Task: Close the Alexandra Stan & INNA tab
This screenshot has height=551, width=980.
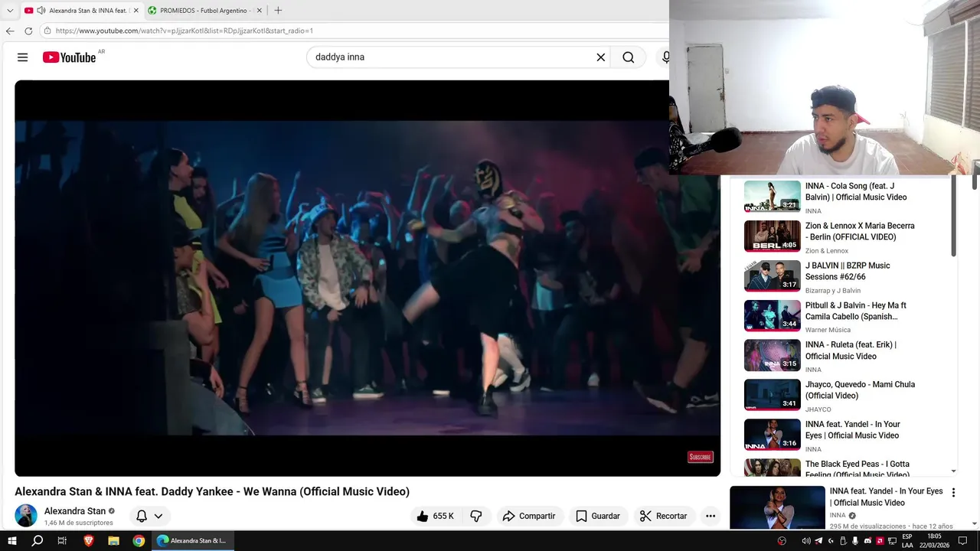Action: [136, 11]
